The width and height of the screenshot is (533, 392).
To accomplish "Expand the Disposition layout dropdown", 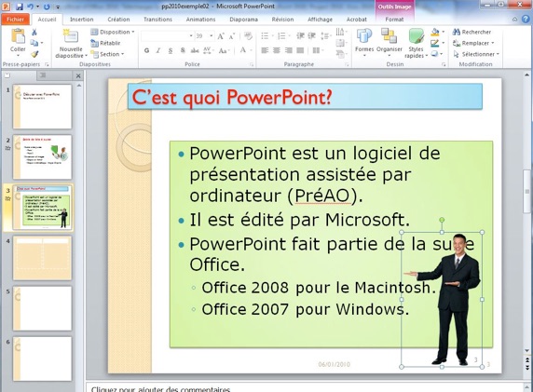I will pyautogui.click(x=113, y=32).
